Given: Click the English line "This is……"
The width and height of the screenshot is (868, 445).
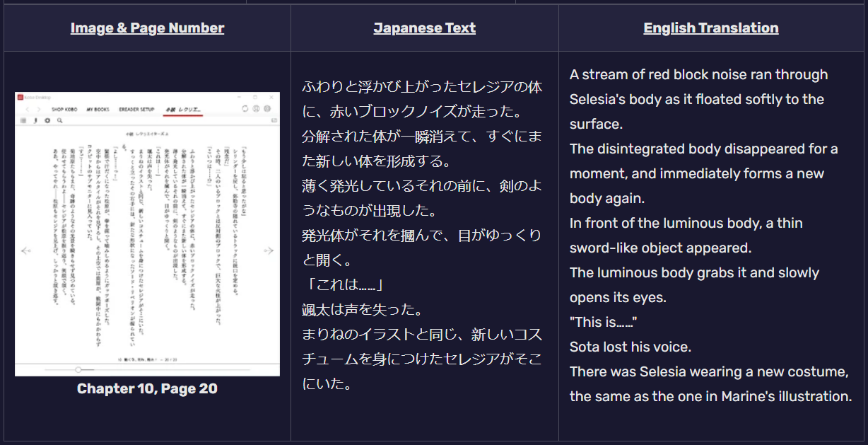Looking at the screenshot, I should tap(604, 322).
